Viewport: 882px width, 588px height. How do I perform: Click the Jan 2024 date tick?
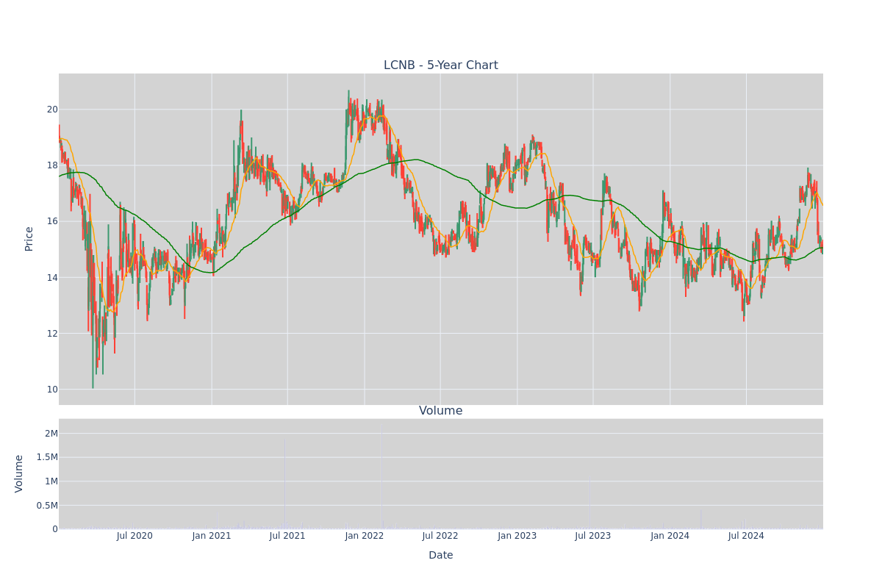tap(670, 536)
